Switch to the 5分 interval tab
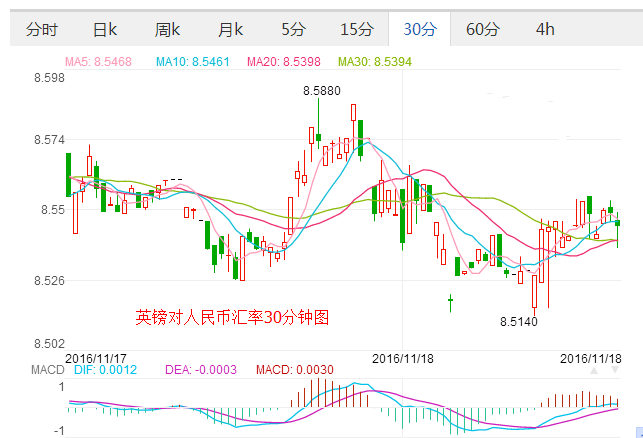Image resolution: width=643 pixels, height=438 pixels. coord(293,30)
